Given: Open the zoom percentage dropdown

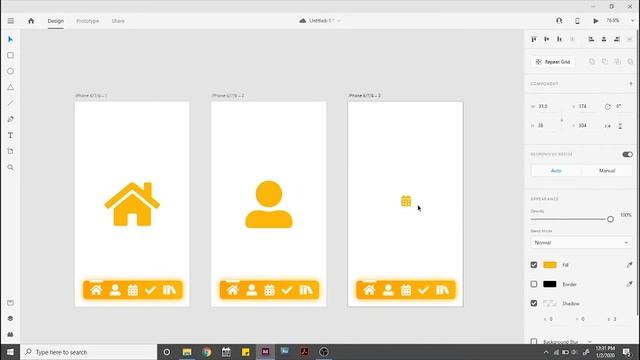Looking at the screenshot, I should click(x=632, y=21).
